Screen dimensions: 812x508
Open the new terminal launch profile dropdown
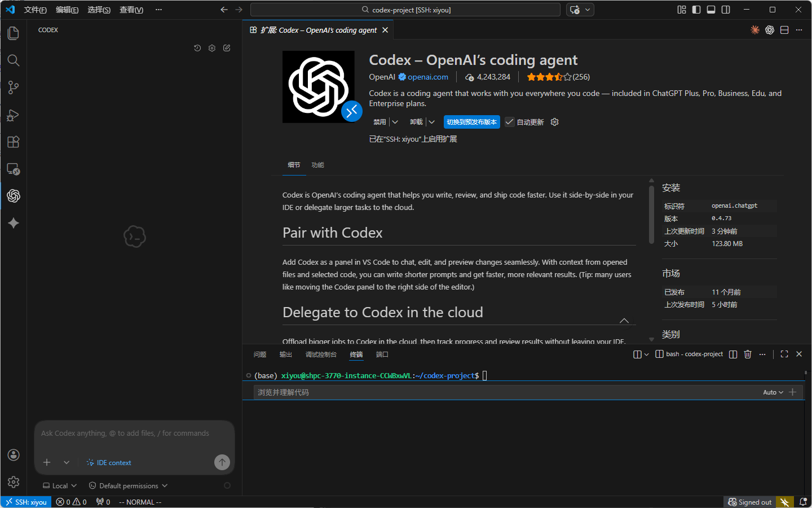(646, 354)
